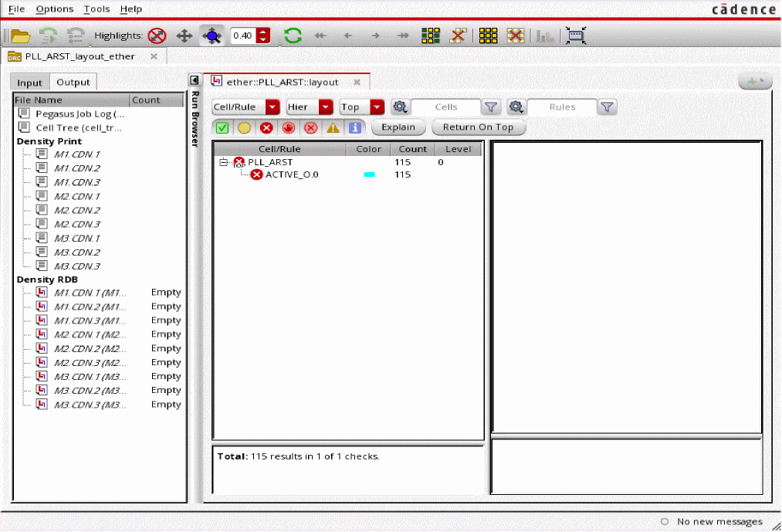782x532 pixels.
Task: Open the Hier dropdown
Action: [309, 107]
